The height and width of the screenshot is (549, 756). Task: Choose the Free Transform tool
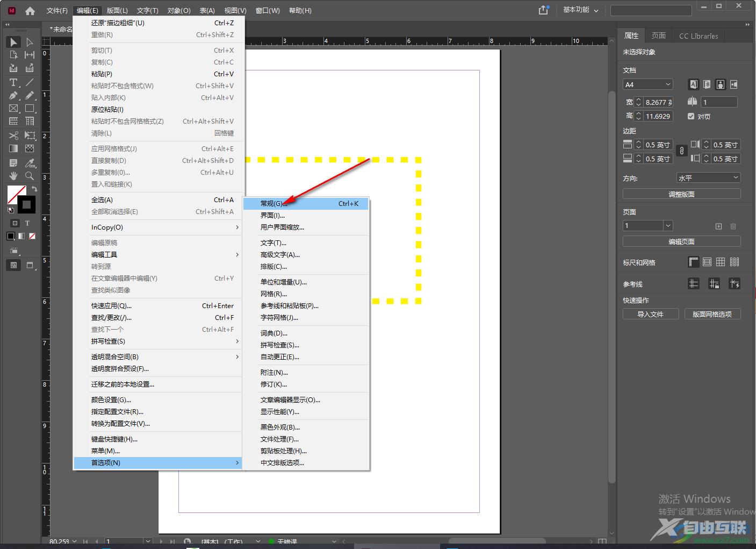[x=30, y=136]
